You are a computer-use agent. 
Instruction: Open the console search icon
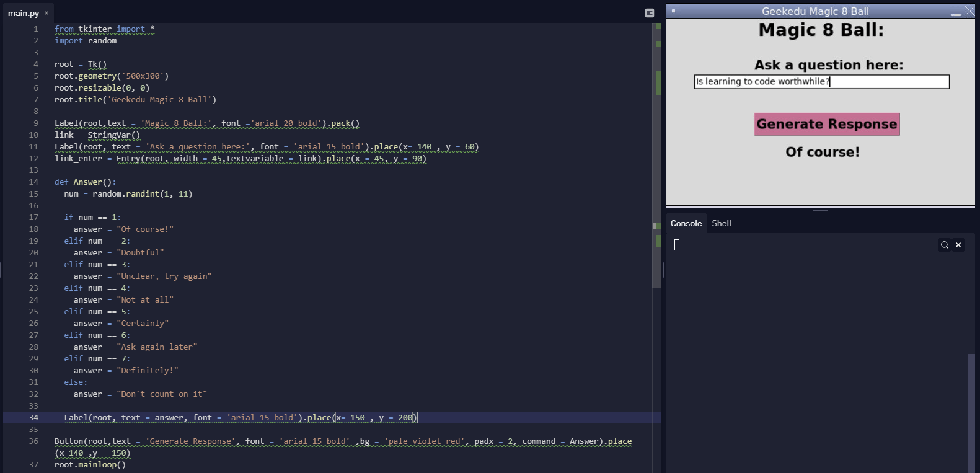tap(944, 245)
